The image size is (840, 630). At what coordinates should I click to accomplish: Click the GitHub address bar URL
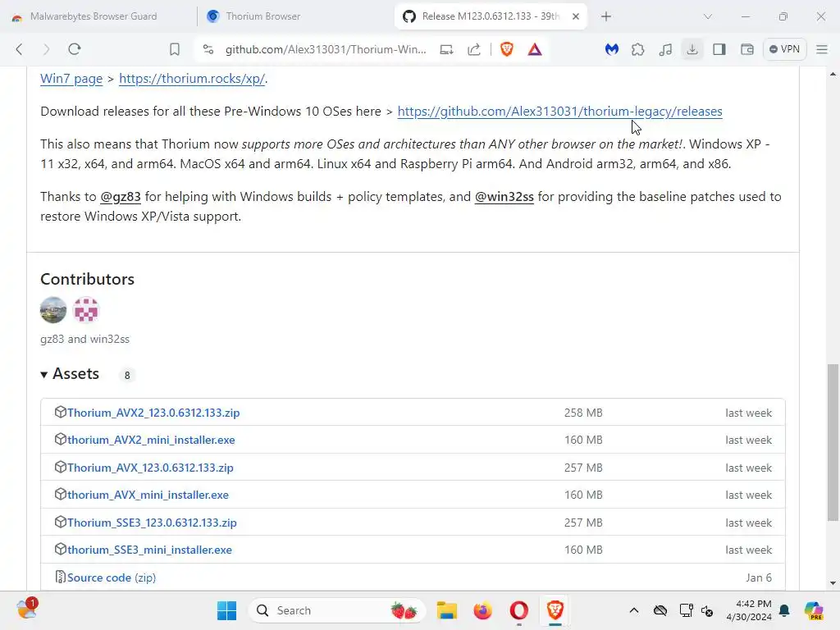click(x=326, y=49)
